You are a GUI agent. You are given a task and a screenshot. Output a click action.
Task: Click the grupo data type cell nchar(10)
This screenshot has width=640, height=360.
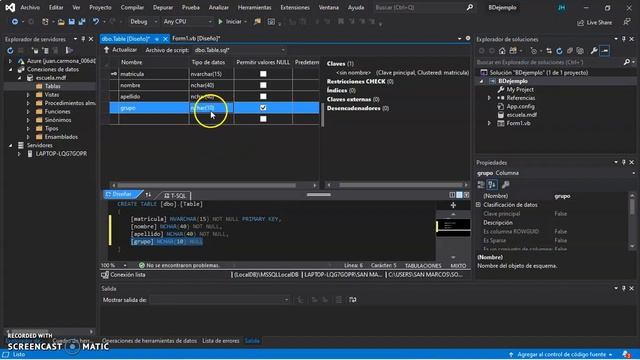[211, 108]
